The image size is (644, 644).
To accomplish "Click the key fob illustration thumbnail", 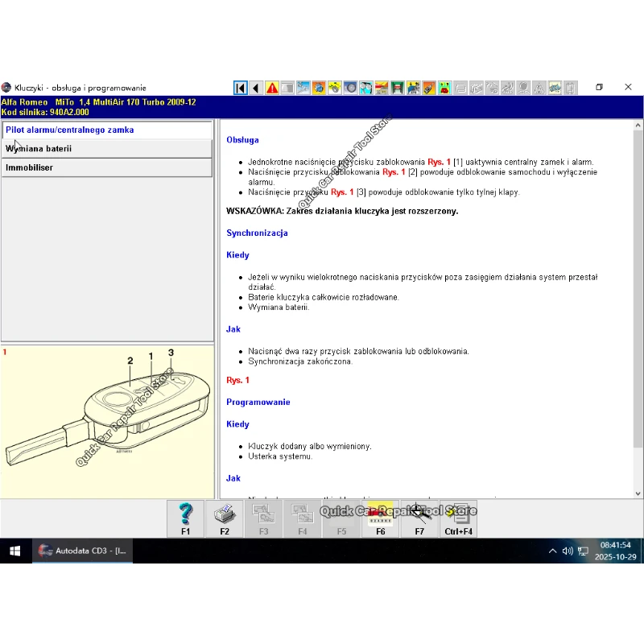I will (108, 421).
